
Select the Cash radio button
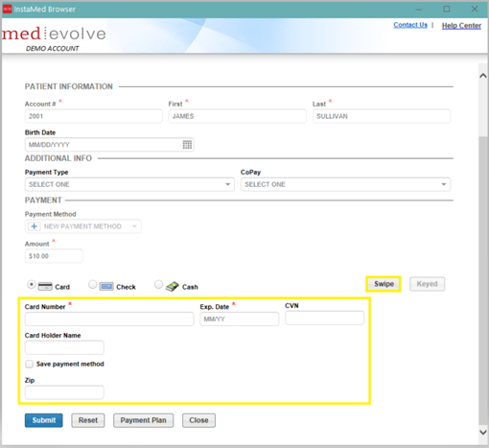(158, 284)
